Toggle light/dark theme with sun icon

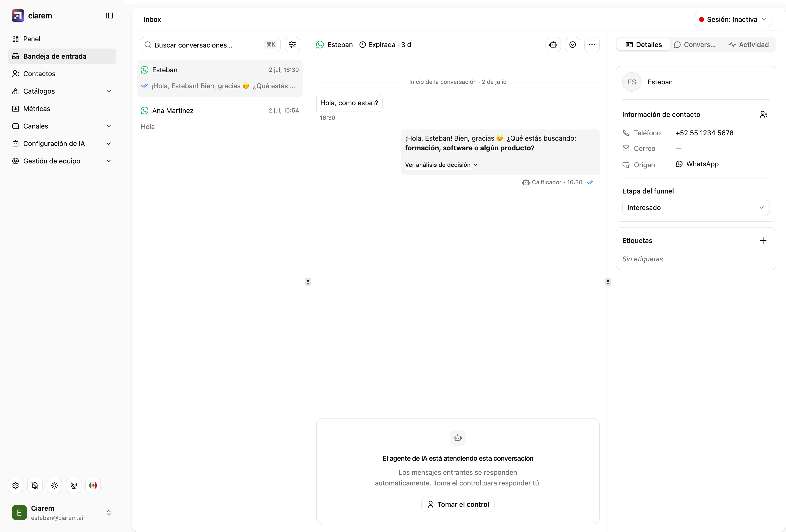click(54, 486)
